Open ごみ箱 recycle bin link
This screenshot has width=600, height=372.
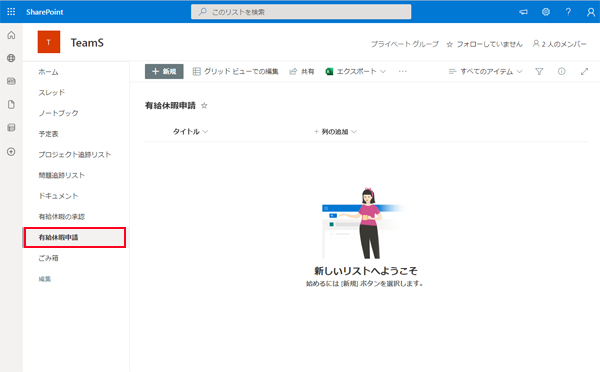(48, 258)
